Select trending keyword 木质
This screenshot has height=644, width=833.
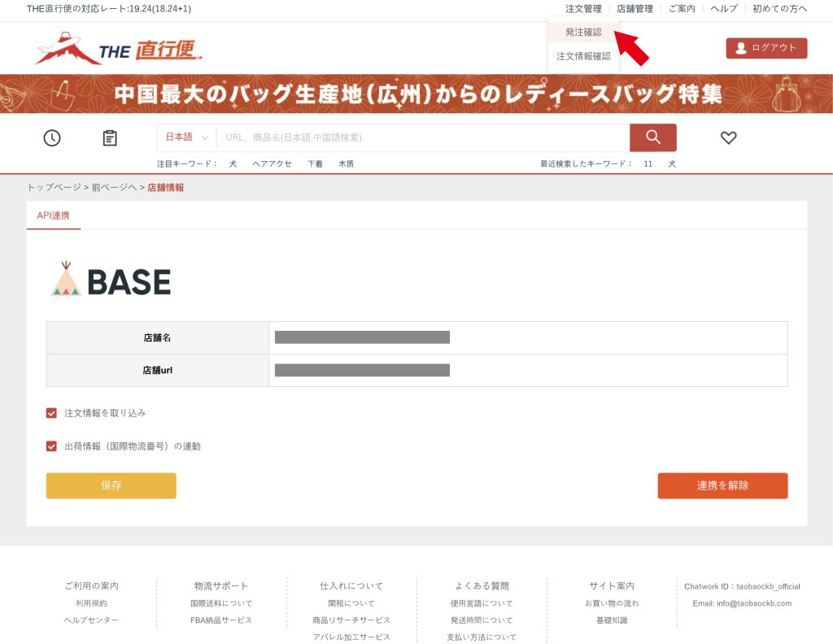(x=347, y=163)
